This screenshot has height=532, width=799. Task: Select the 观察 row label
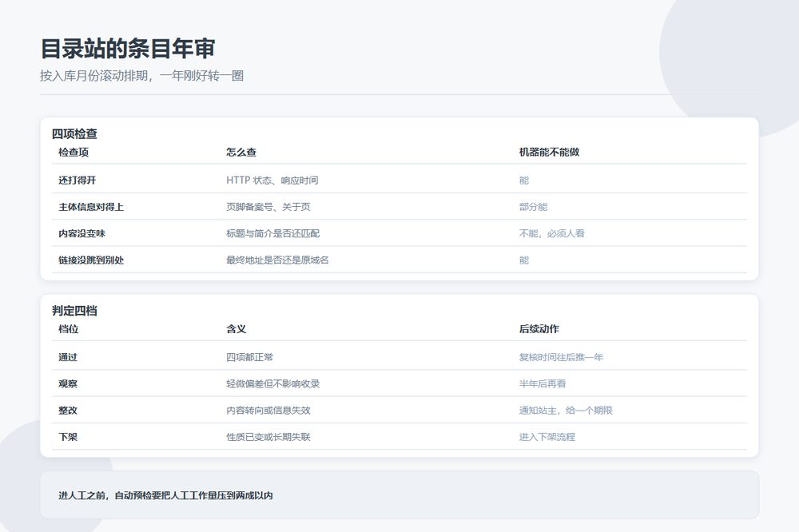[x=68, y=383]
